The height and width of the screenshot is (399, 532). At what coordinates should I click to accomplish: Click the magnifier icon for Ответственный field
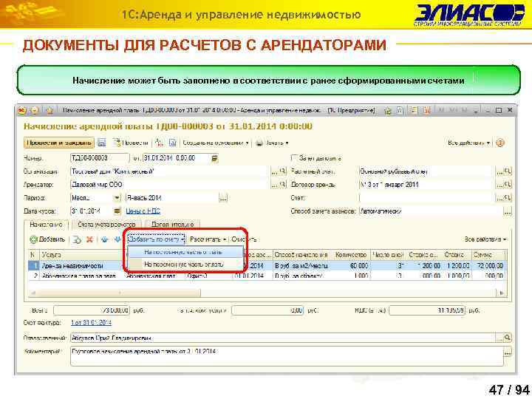coord(507,338)
